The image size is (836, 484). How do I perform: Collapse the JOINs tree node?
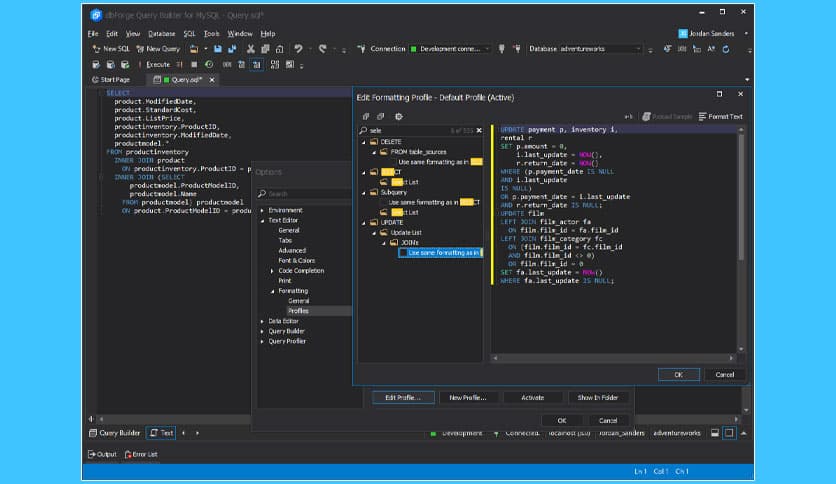[384, 243]
